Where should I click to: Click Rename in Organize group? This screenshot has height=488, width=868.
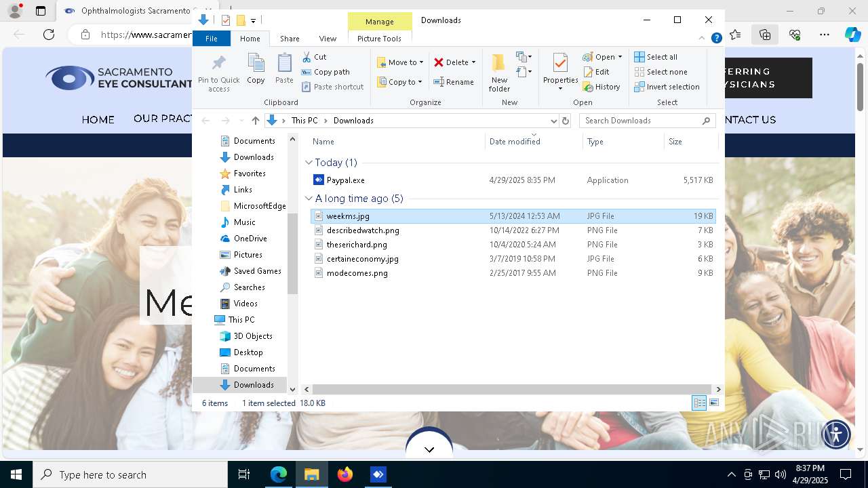[x=454, y=82]
